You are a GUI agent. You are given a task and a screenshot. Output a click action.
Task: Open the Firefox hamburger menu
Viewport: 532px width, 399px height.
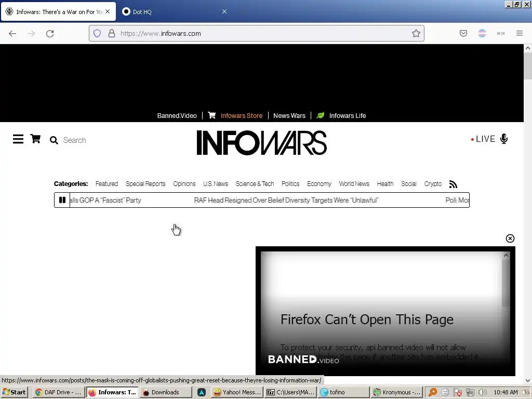tap(520, 33)
